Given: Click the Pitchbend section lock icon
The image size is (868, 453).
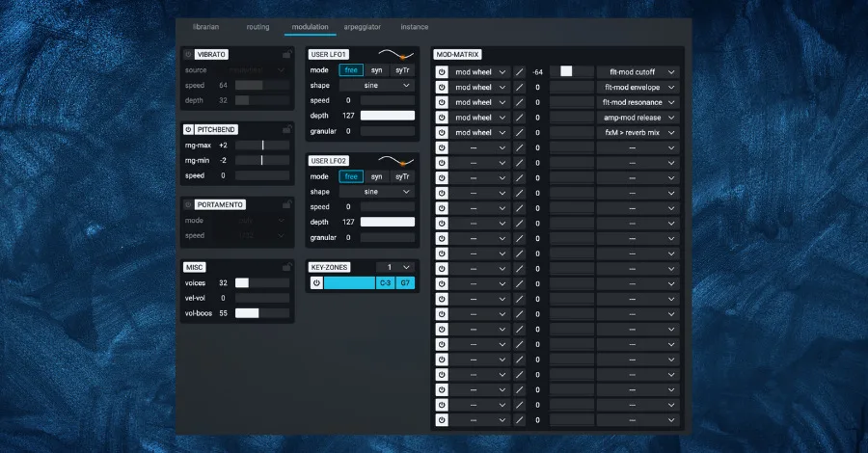Looking at the screenshot, I should (286, 129).
